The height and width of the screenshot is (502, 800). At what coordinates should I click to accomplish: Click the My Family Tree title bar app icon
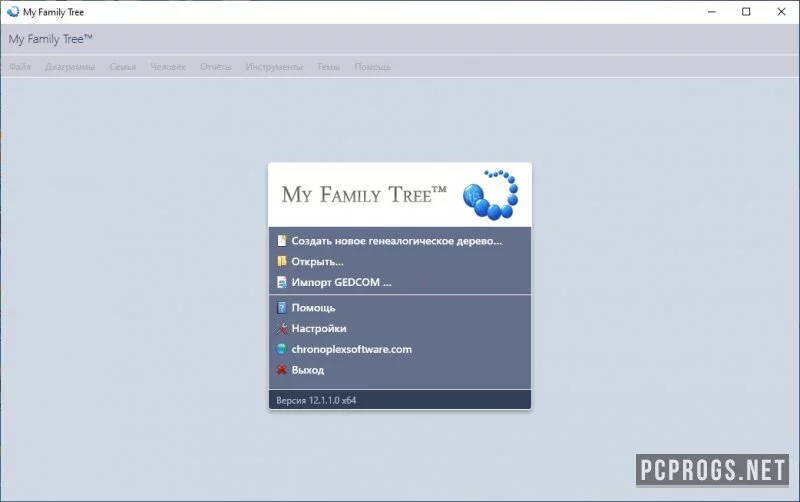12,12
